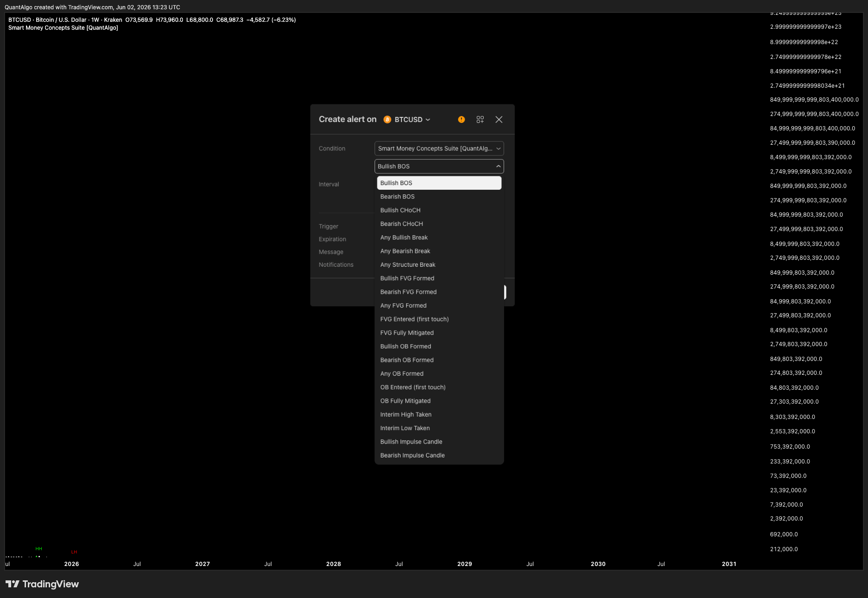Click the Condition label in the dialog
The height and width of the screenshot is (598, 868).
pos(332,148)
